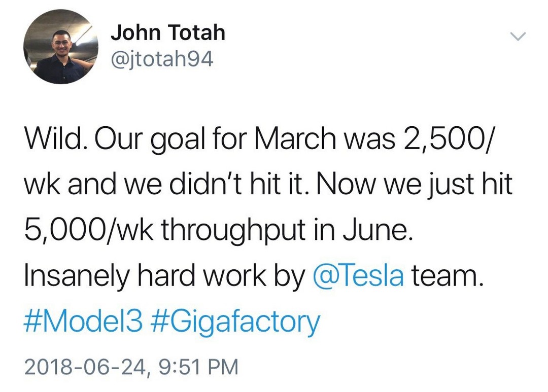
Task: Open the John Totah display name
Action: pos(168,32)
